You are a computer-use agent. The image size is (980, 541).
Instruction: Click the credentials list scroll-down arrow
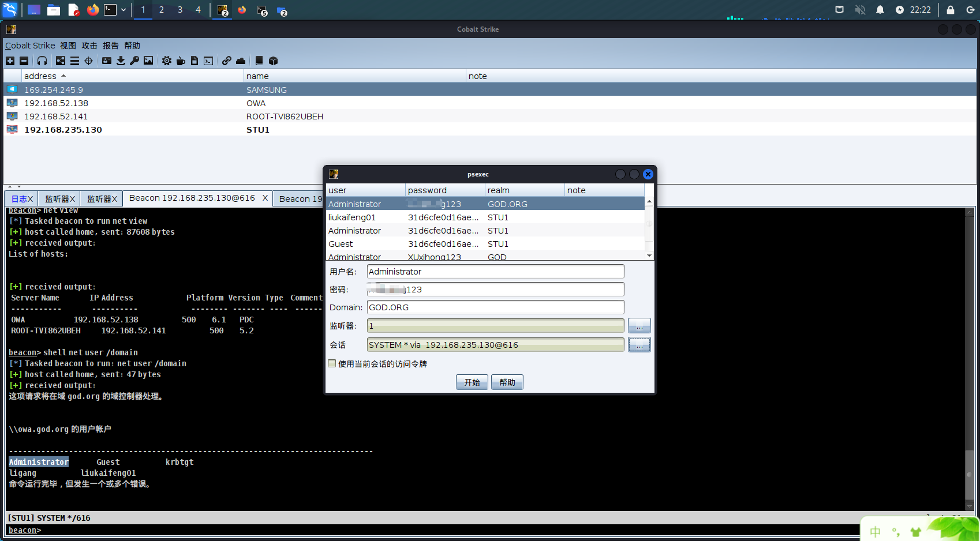pyautogui.click(x=649, y=256)
